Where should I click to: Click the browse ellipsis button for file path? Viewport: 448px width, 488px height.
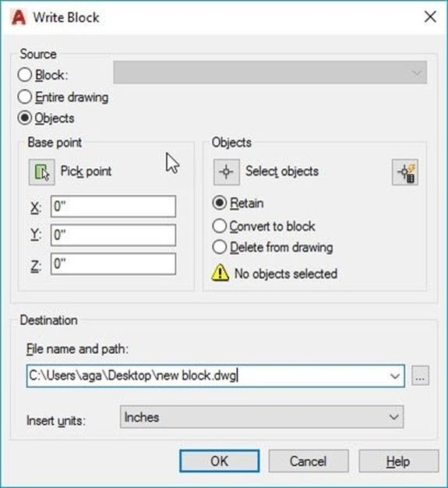pyautogui.click(x=420, y=376)
